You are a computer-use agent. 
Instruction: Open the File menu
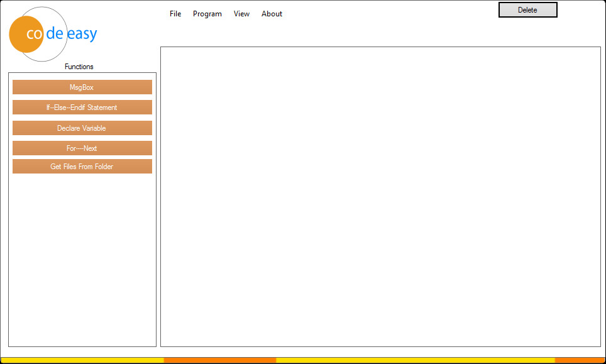175,14
